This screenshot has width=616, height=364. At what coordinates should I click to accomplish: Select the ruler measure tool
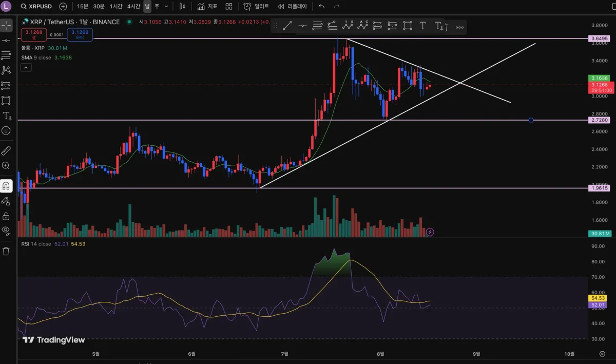click(x=6, y=150)
